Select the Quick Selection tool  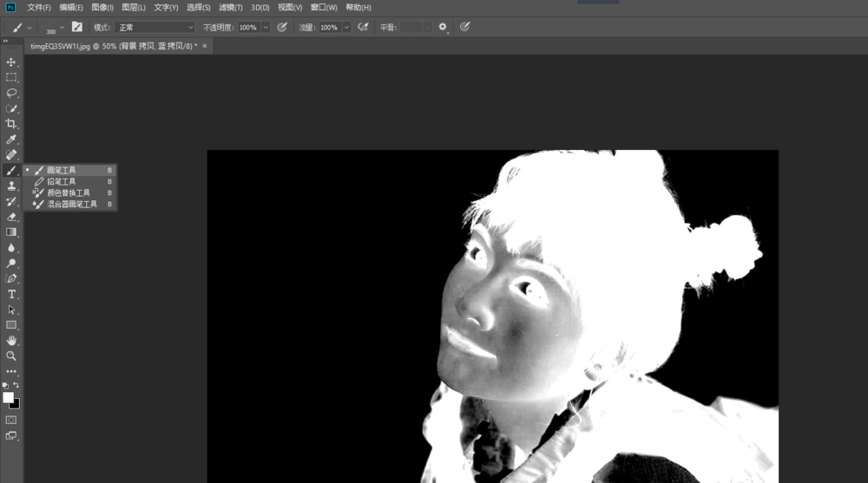tap(11, 108)
